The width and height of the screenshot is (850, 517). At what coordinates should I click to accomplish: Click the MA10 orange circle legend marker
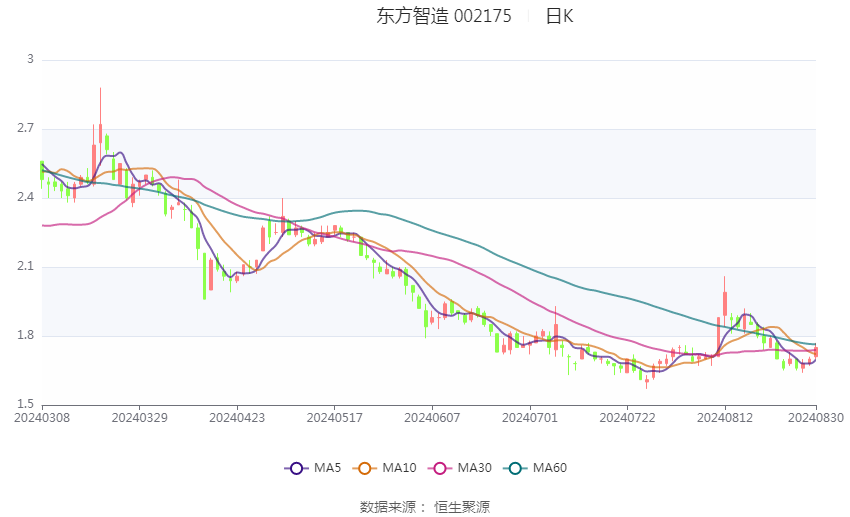click(x=366, y=468)
